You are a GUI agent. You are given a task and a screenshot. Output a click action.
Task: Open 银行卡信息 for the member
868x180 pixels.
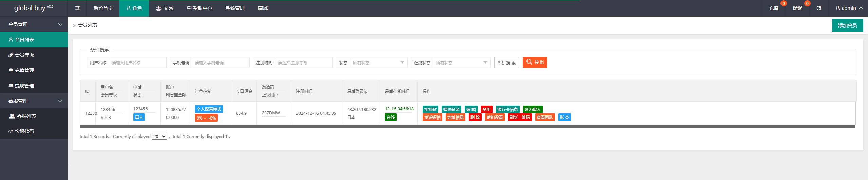(x=508, y=109)
